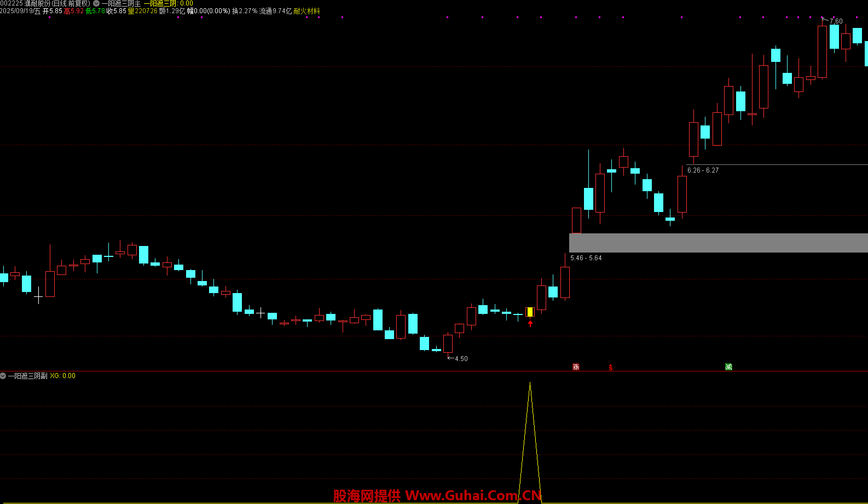Click the yellow XG signal spike peak
The image size is (868, 504).
[x=530, y=383]
